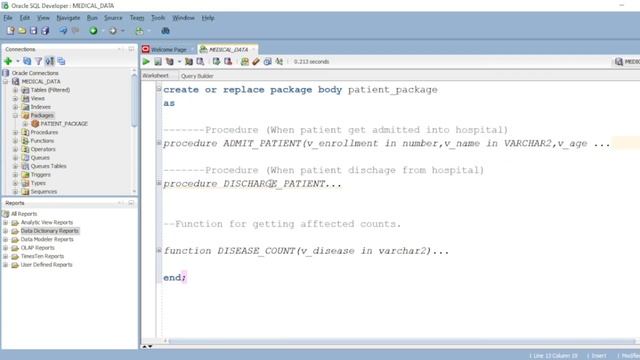Open dropdown arrow next to Back navigation icon
The width and height of the screenshot is (640, 360).
point(103,31)
